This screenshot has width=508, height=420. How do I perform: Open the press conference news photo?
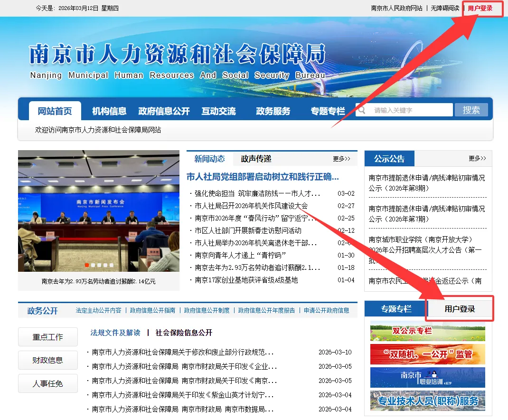pyautogui.click(x=98, y=211)
